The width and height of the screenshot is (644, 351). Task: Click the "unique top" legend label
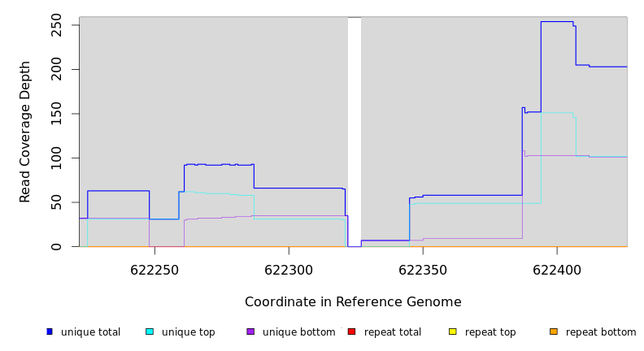188,332
